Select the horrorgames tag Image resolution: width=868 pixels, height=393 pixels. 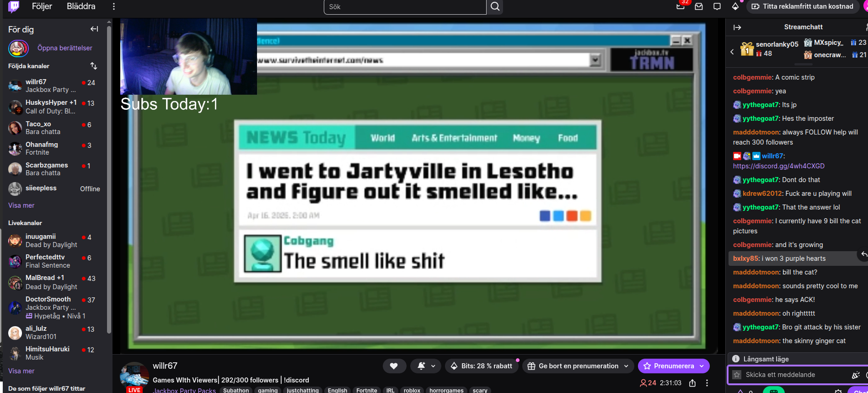click(x=446, y=390)
